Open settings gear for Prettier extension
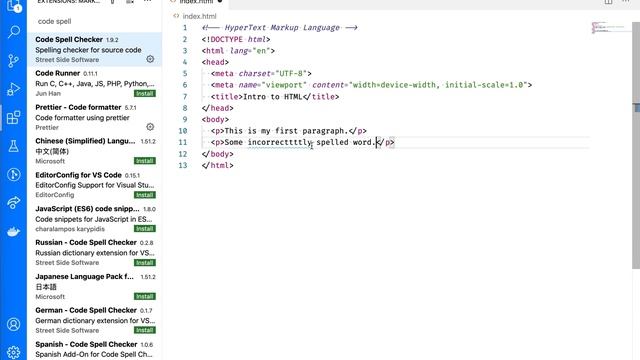 click(150, 127)
